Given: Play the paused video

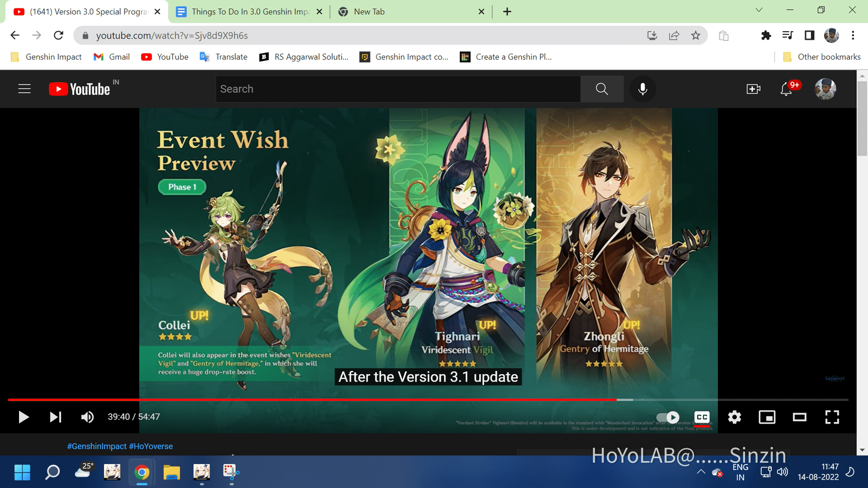Looking at the screenshot, I should (23, 417).
